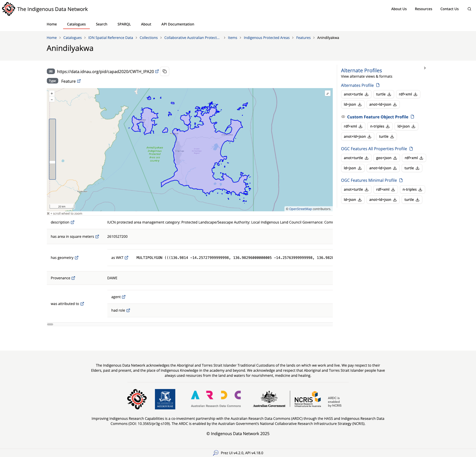Toggle the eye icon on Custom Feature Object Profile
476x457 pixels.
pos(343,117)
